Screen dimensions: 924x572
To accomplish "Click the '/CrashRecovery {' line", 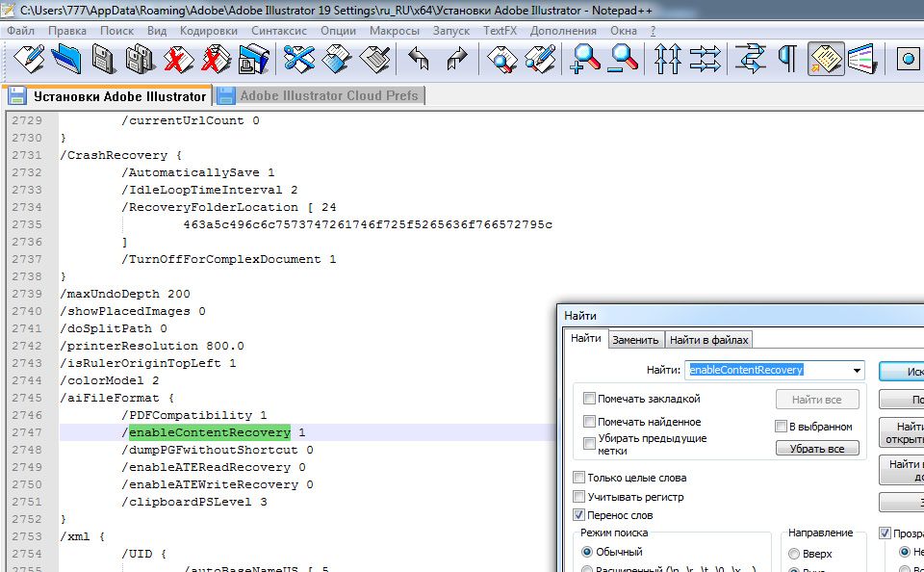I will (121, 155).
